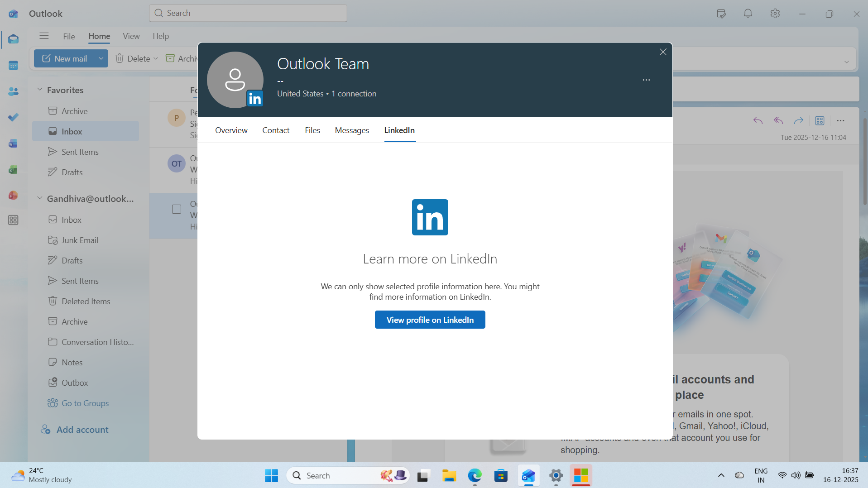Open the Help ribbon tab
This screenshot has height=488, width=868.
[x=161, y=36]
